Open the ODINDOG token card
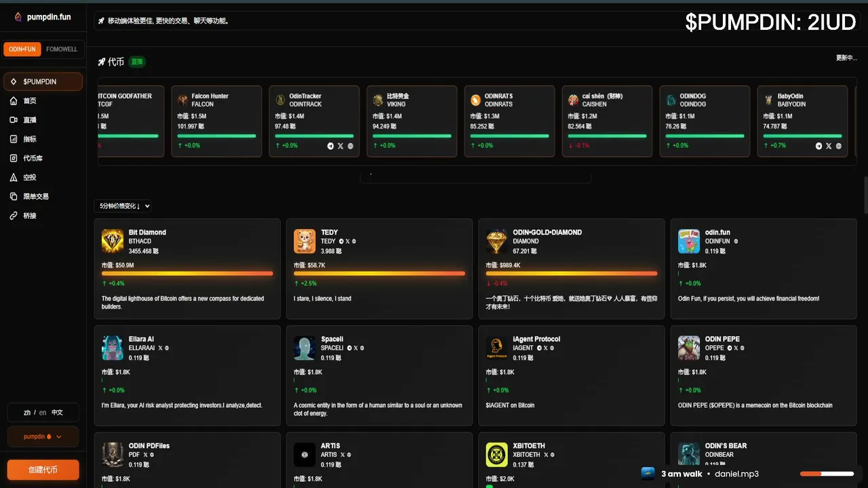 point(705,121)
